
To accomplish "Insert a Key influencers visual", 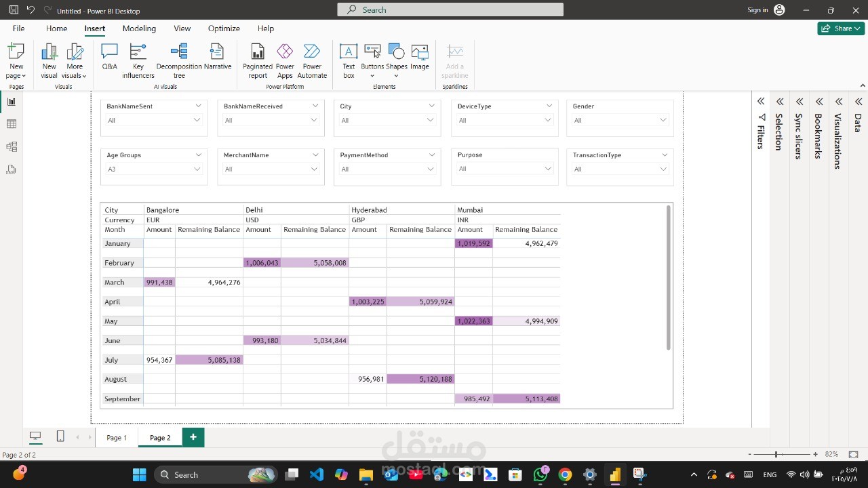I will pos(138,61).
